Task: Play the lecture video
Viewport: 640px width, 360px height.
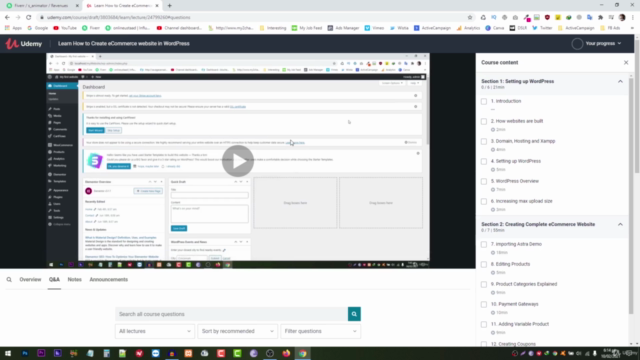Action: (238, 161)
